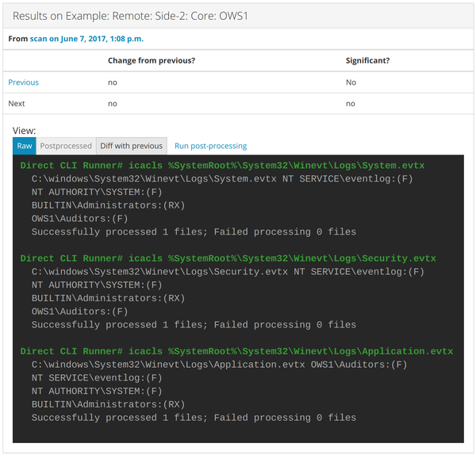Image resolution: width=476 pixels, height=455 pixels.
Task: Click the 'From' label before the scan link
Action: 17,39
